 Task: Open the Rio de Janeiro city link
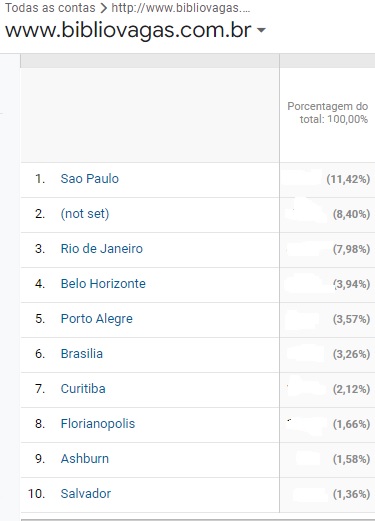click(102, 249)
